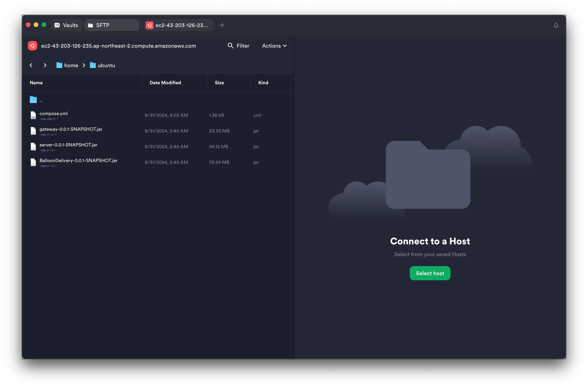This screenshot has height=388, width=588.
Task: Click the compose.yml file icon
Action: [x=33, y=115]
